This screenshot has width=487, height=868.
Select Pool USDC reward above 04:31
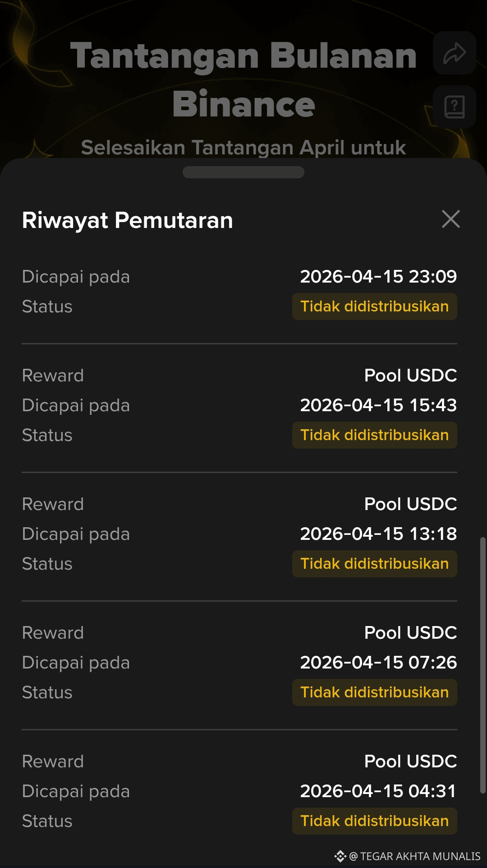(x=411, y=761)
